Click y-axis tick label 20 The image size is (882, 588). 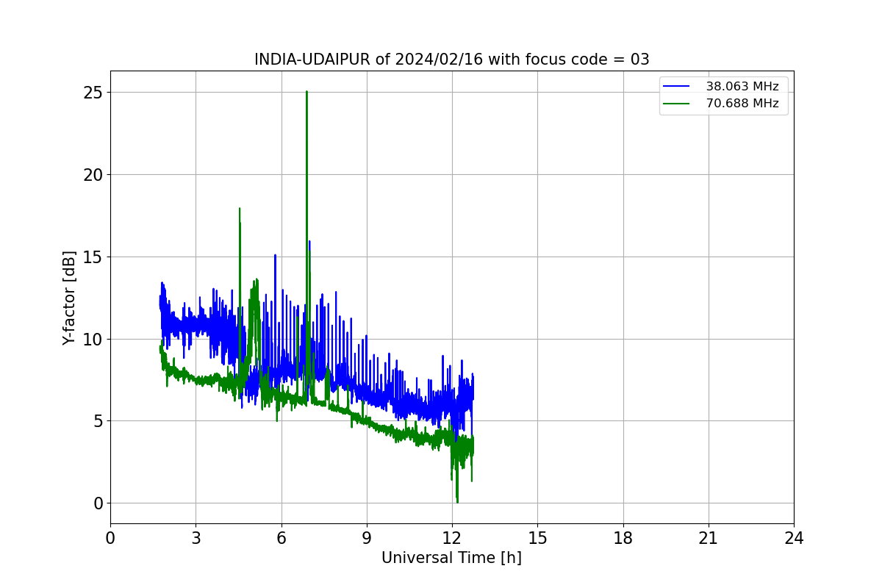pyautogui.click(x=93, y=175)
